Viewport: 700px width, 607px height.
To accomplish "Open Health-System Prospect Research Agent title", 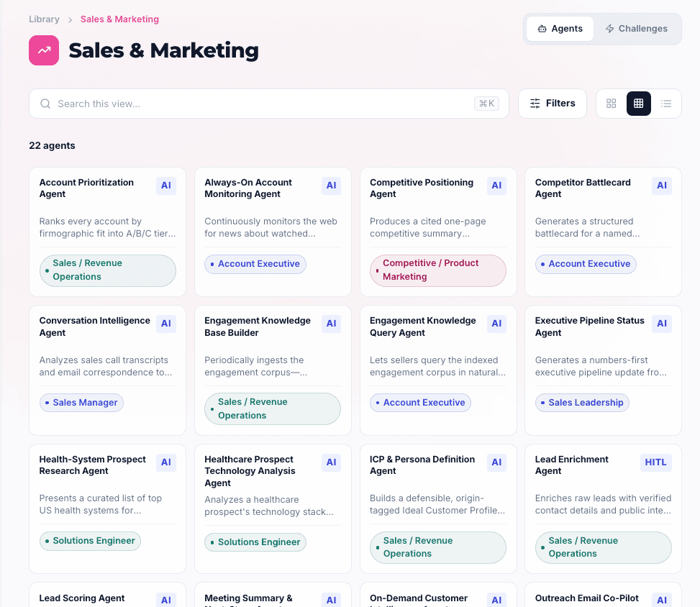I will [x=92, y=465].
